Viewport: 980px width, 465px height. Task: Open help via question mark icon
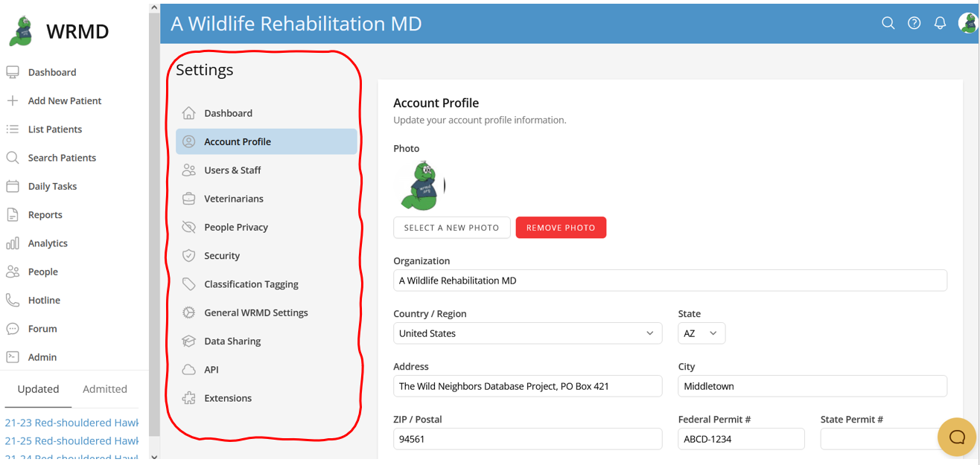914,23
